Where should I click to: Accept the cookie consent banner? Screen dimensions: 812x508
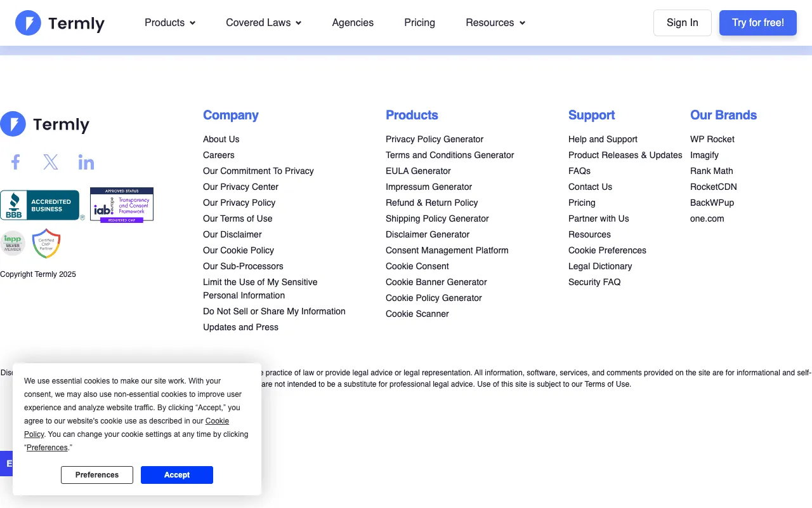point(177,474)
